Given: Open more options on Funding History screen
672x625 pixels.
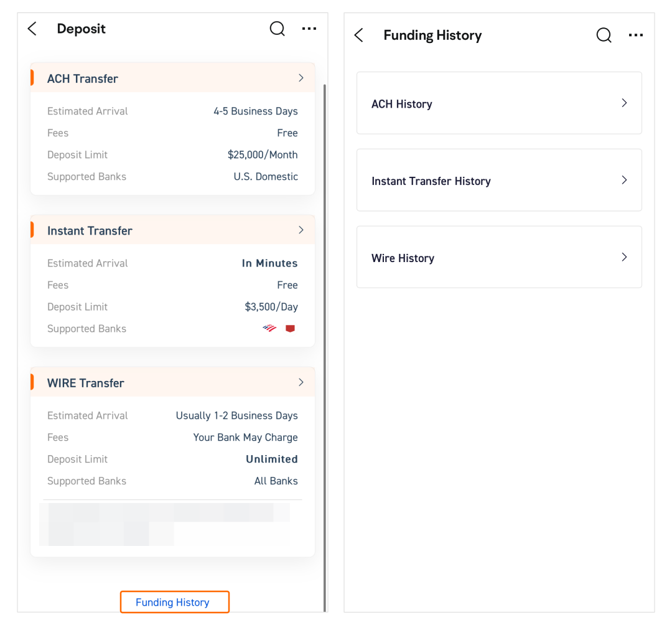Looking at the screenshot, I should click(635, 35).
